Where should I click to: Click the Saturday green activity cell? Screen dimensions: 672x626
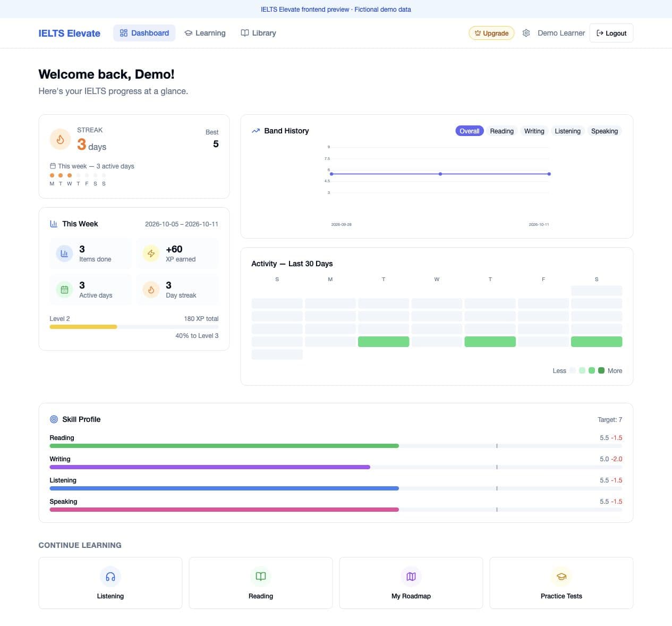point(597,342)
